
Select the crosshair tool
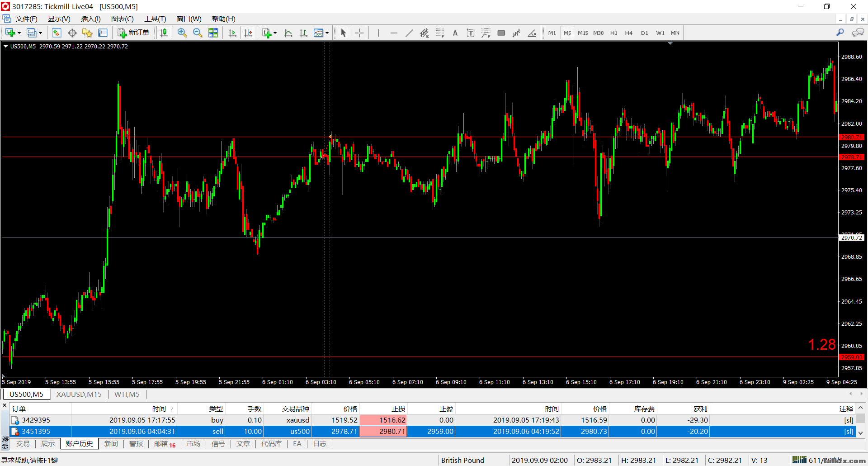pos(359,33)
